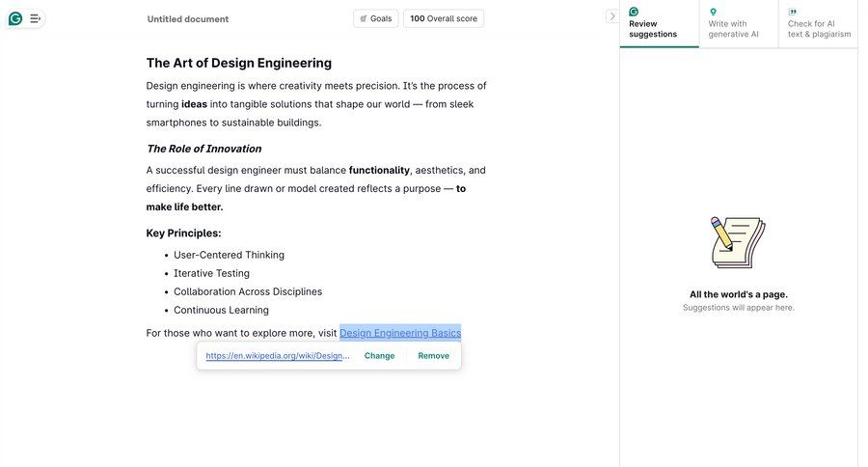Collapse the suggestions side panel arrow
The image size is (868, 467).
click(611, 16)
